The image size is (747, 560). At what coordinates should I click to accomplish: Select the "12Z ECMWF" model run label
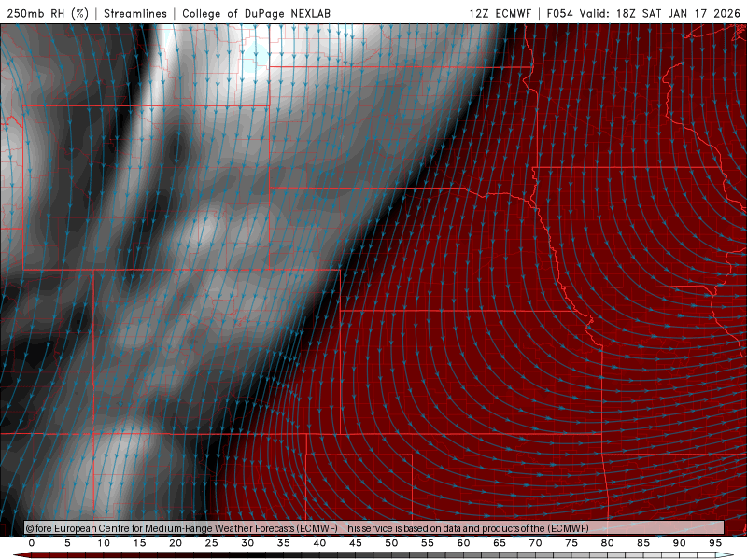(x=500, y=13)
